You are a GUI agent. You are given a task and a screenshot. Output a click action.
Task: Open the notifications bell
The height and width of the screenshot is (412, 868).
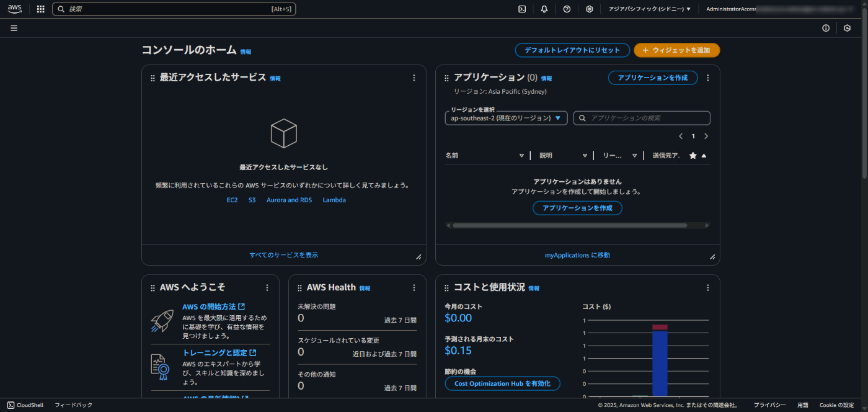tap(544, 9)
